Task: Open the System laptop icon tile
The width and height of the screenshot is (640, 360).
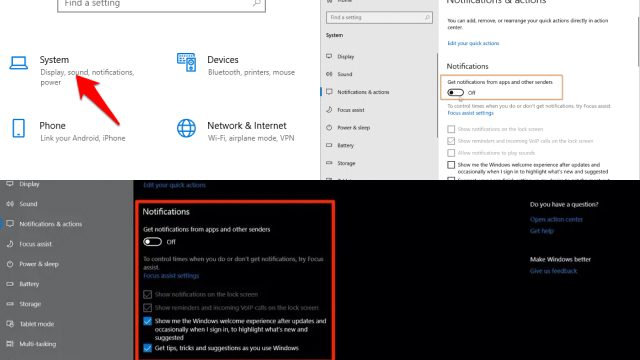Action: coord(19,63)
